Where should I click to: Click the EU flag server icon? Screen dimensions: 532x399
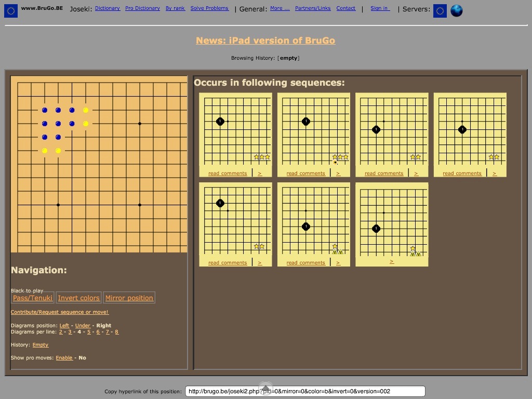point(440,10)
